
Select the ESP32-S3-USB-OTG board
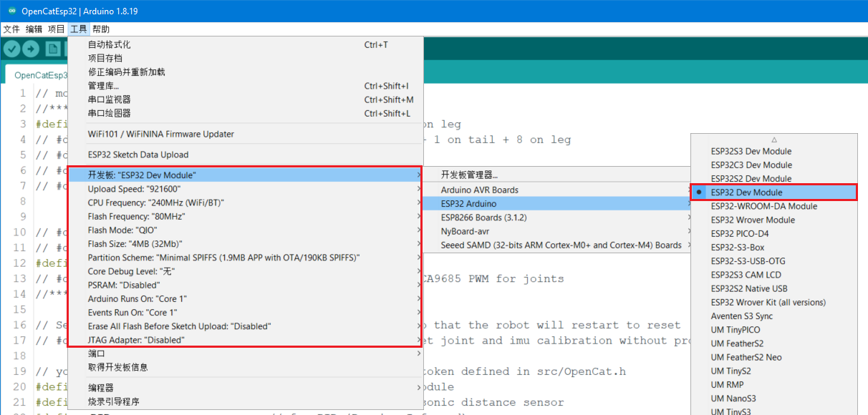pos(774,261)
